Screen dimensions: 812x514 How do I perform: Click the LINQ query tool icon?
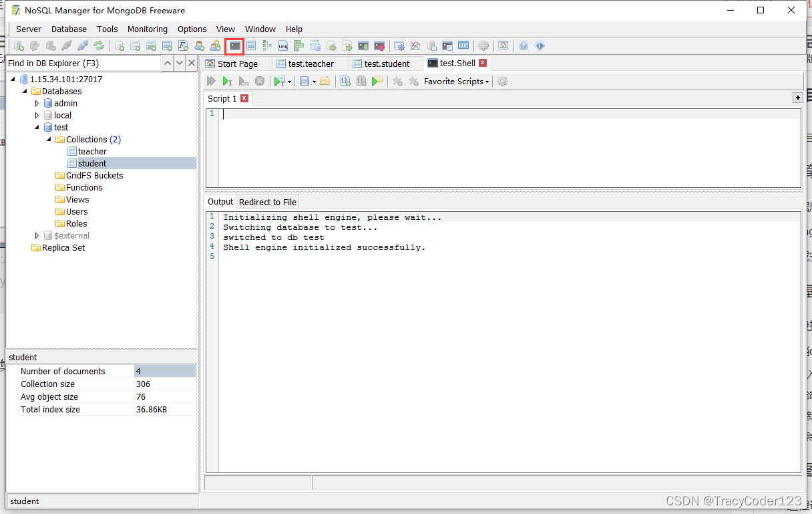[x=283, y=46]
